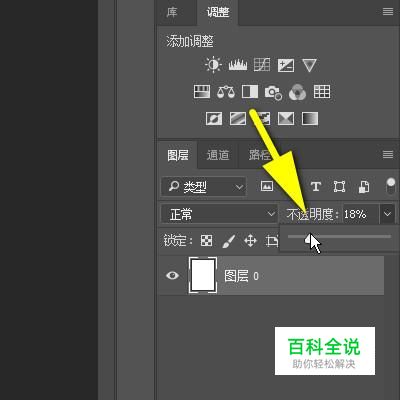
Task: Select the 调整 tab
Action: [218, 12]
